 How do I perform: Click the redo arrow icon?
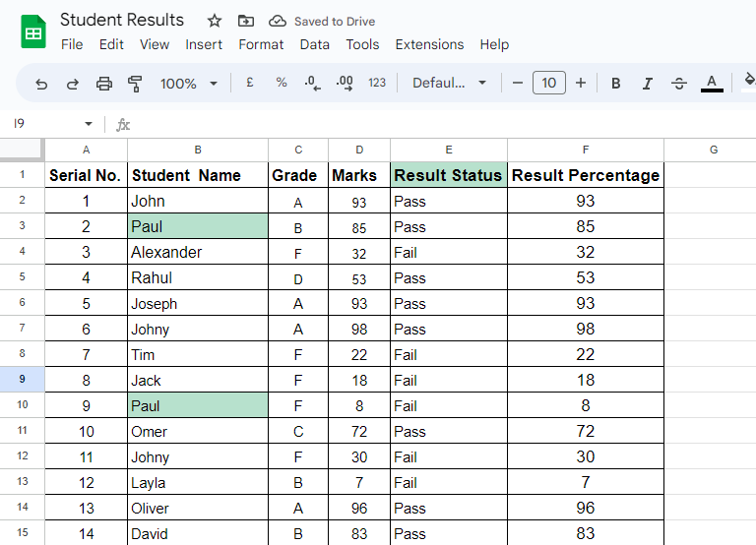[x=72, y=84]
